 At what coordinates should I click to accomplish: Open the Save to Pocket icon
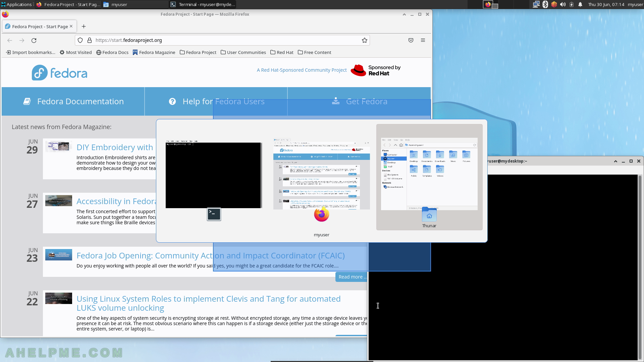pyautogui.click(x=411, y=40)
